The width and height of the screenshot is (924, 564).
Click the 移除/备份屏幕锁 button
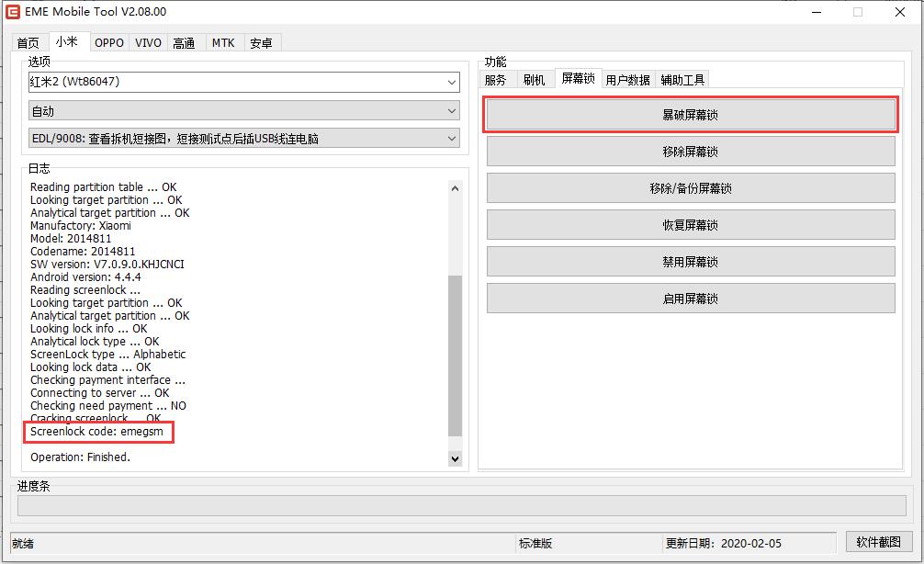[x=691, y=188]
